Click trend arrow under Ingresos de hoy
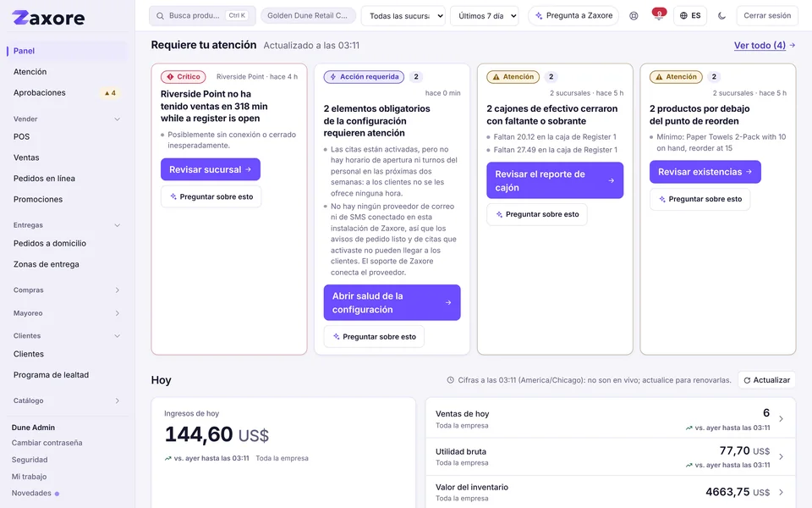This screenshot has height=508, width=812. 167,458
